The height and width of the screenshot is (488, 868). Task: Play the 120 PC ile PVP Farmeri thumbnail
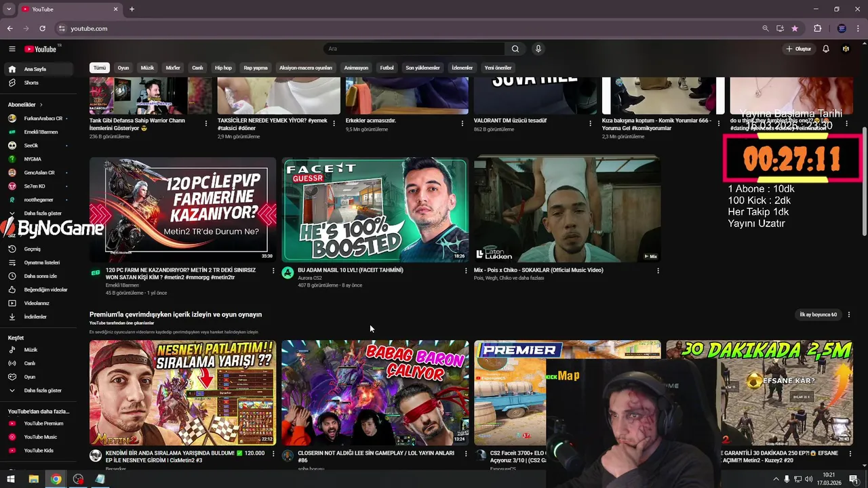(183, 209)
